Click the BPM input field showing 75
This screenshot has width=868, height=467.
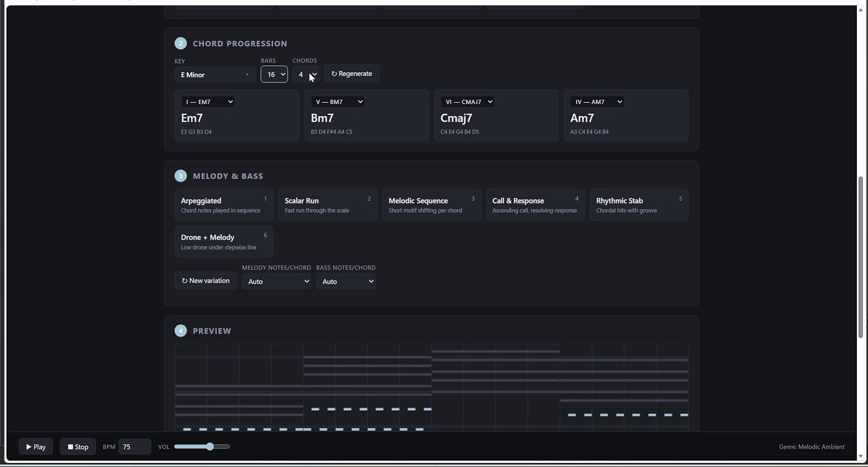[x=135, y=447]
